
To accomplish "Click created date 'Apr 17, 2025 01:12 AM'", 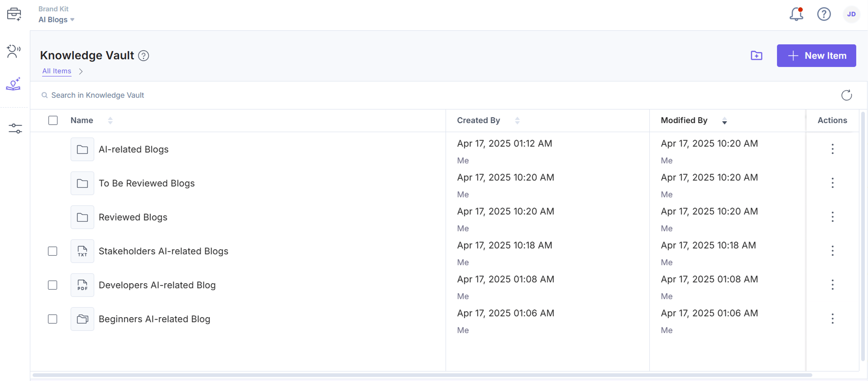I will [x=505, y=143].
